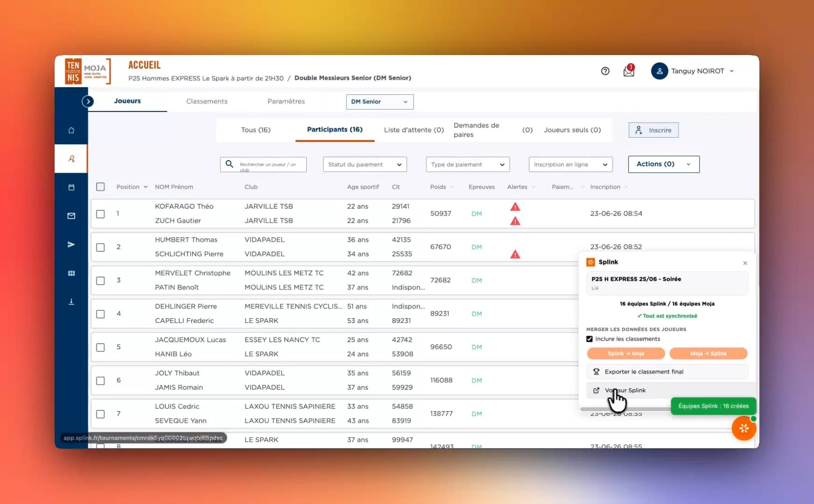Click the alert triangle for KOFARAGO Théo
The width and height of the screenshot is (814, 504).
pos(515,206)
